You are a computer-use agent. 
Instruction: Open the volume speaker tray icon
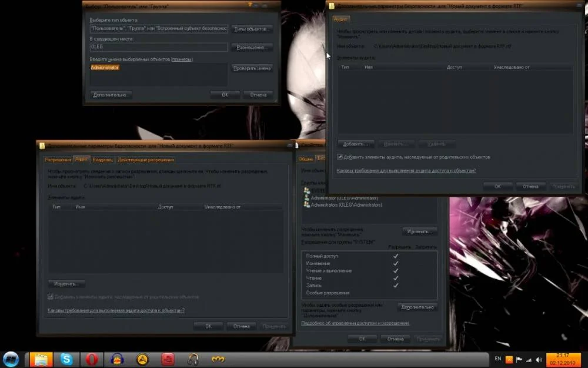pos(538,359)
